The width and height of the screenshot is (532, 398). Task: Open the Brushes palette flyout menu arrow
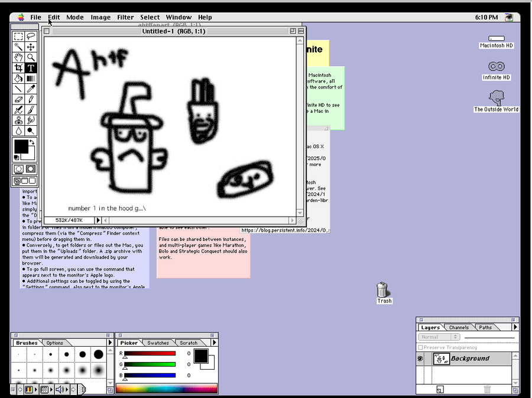(110, 342)
